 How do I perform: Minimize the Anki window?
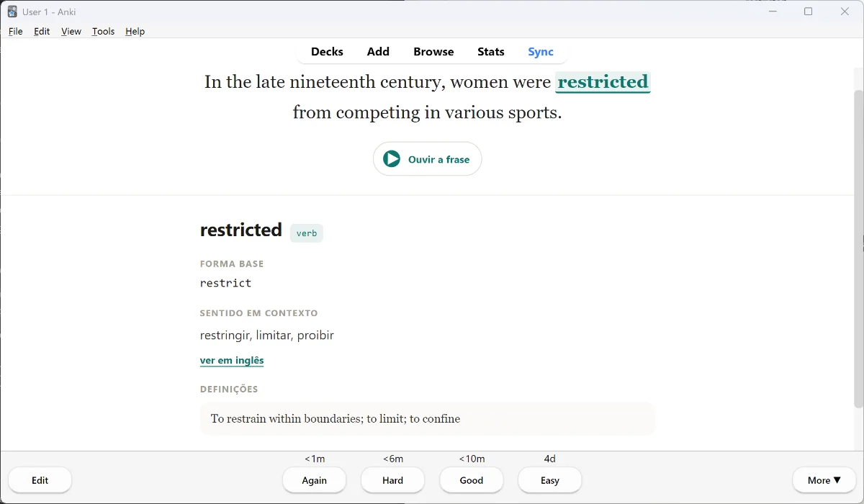(773, 12)
